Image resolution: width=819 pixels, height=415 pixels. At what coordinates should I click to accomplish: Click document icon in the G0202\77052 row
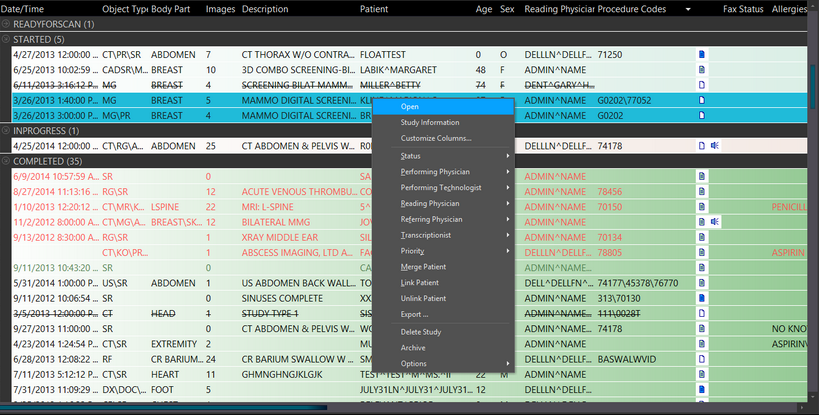(702, 100)
